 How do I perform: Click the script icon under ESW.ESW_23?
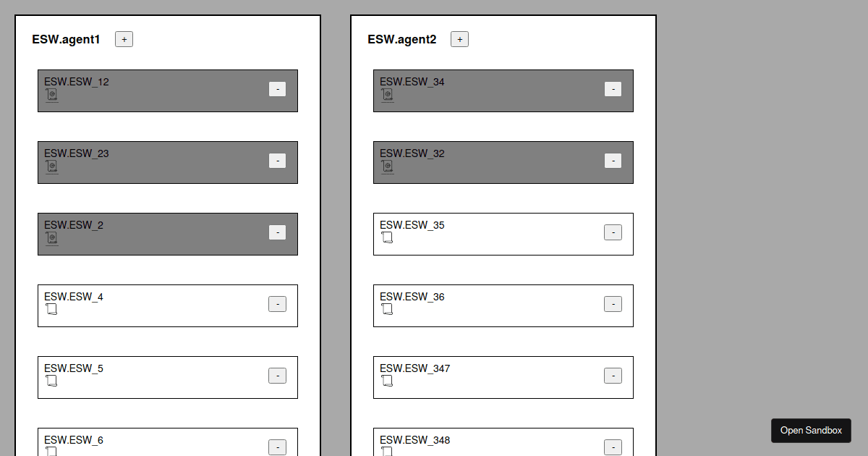51,166
